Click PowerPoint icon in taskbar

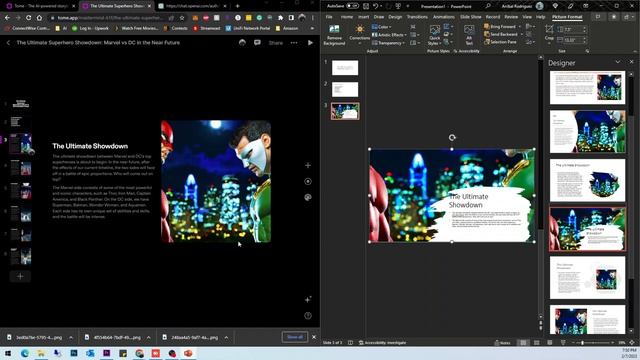[188, 353]
